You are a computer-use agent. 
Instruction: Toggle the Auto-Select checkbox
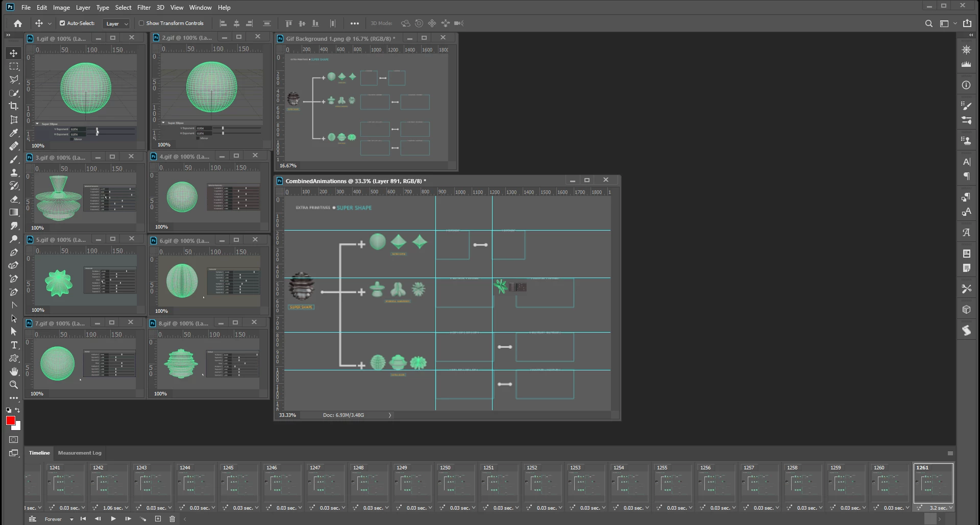(62, 23)
